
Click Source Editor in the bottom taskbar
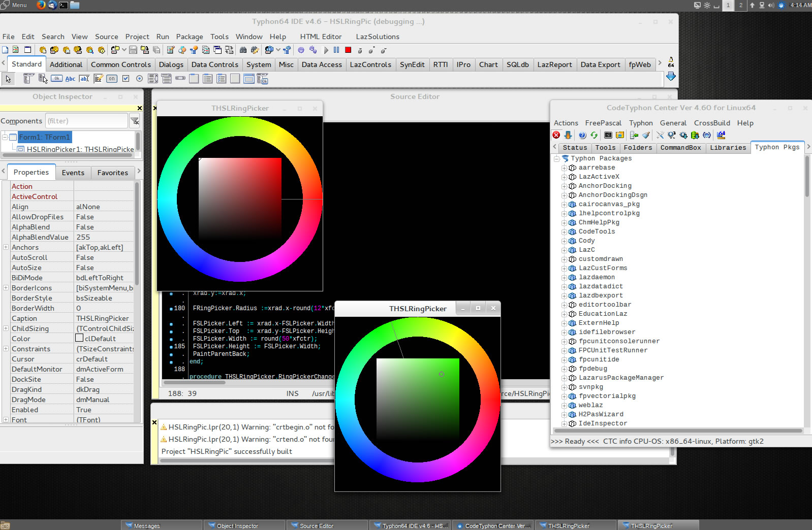pos(327,525)
